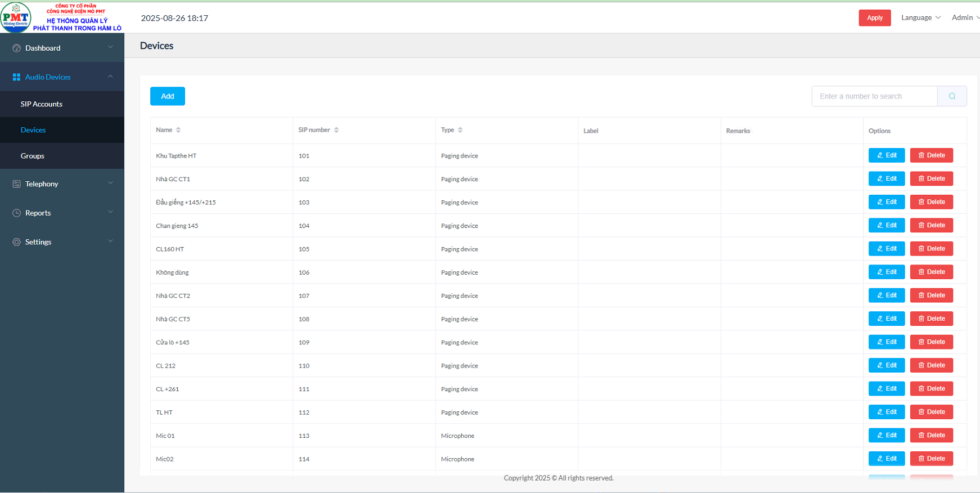Open the SIP Accounts page
This screenshot has width=980, height=493.
tap(42, 104)
